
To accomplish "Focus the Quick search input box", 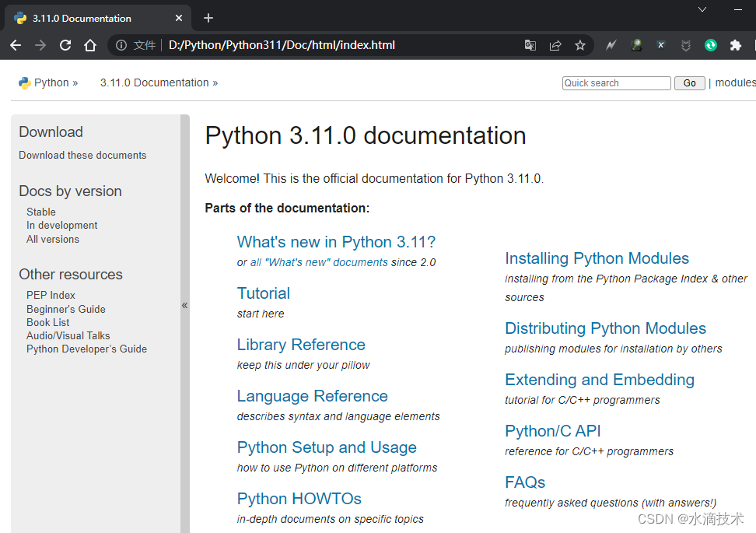I will coord(616,83).
